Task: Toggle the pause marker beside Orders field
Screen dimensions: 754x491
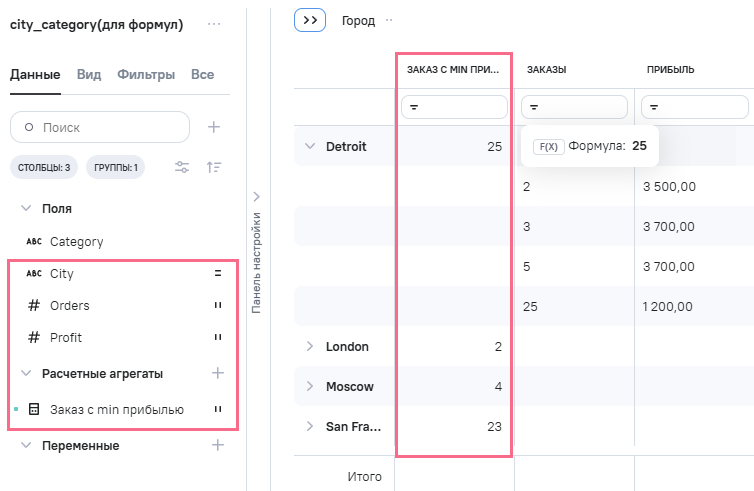Action: (x=217, y=305)
